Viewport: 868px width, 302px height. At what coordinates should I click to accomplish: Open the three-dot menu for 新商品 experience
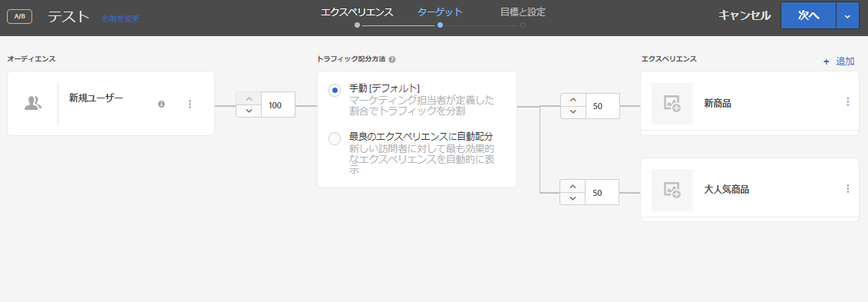[847, 102]
